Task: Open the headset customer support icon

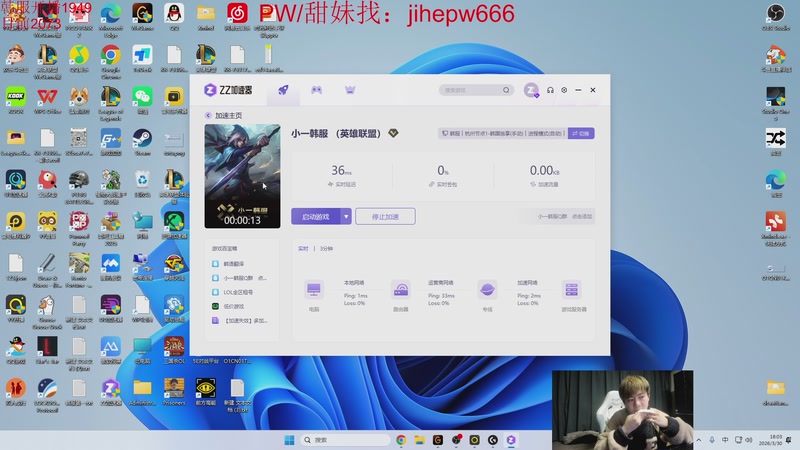Action: (x=550, y=90)
